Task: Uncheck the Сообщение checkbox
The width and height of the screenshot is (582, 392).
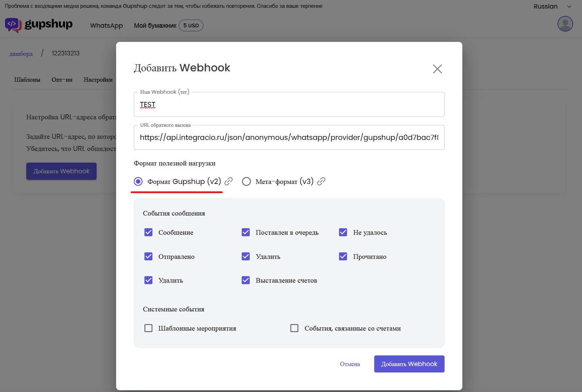Action: [x=148, y=232]
